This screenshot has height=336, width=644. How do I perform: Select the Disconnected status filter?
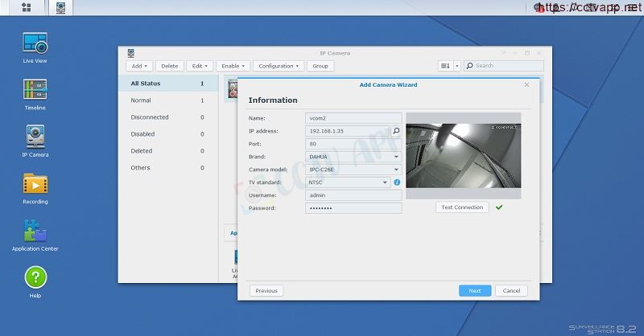click(150, 117)
